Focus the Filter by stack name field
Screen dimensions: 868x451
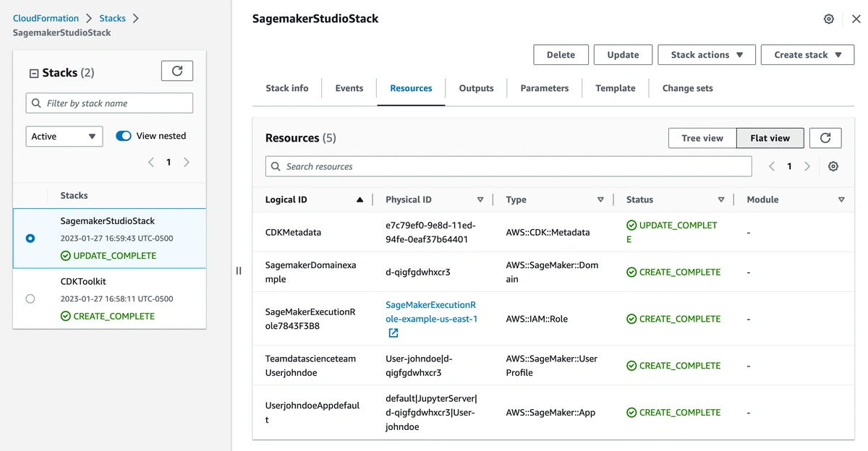[109, 103]
